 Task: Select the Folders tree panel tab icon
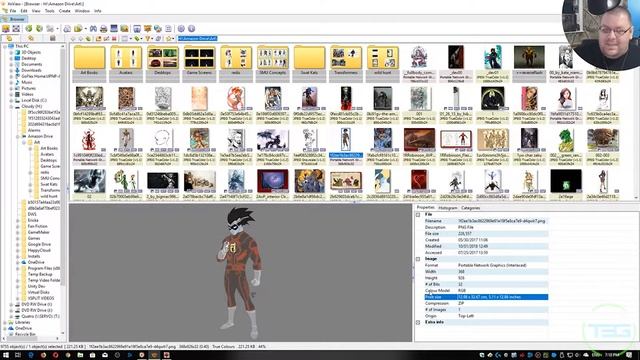point(9,38)
